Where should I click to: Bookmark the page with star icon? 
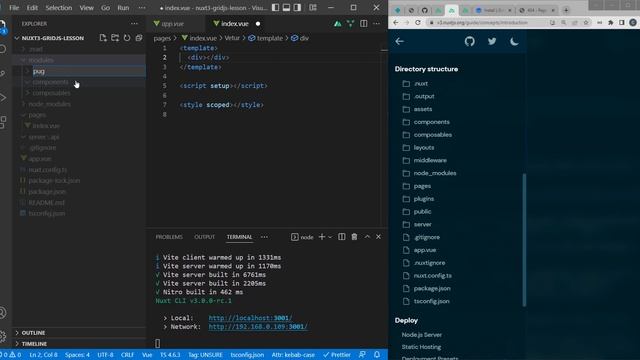pyautogui.click(x=586, y=22)
